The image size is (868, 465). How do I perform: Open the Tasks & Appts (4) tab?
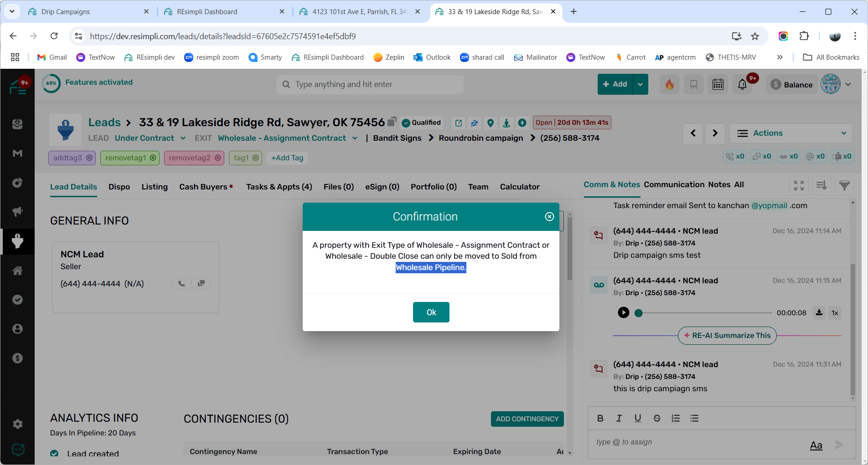(x=279, y=187)
